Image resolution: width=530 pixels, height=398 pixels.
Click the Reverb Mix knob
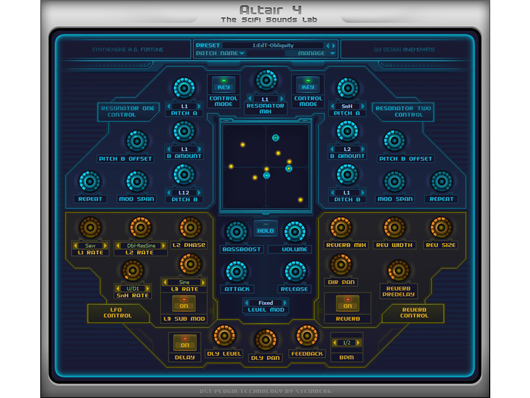341,227
